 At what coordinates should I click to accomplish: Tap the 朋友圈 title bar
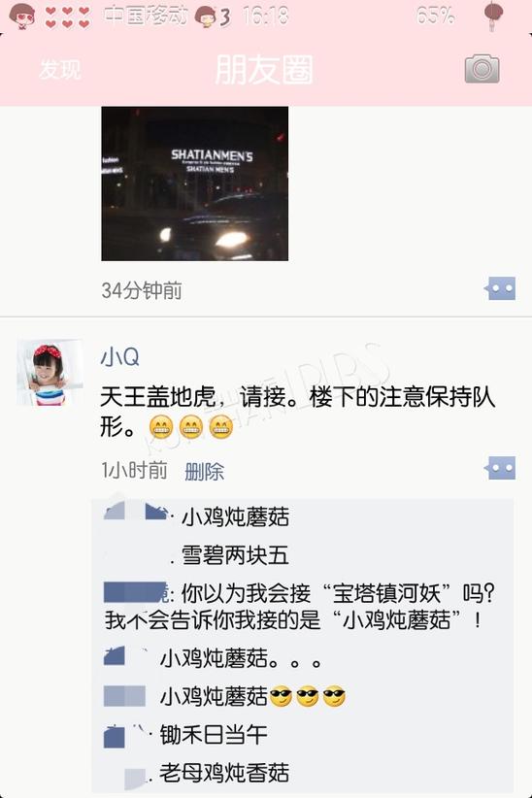(x=264, y=69)
